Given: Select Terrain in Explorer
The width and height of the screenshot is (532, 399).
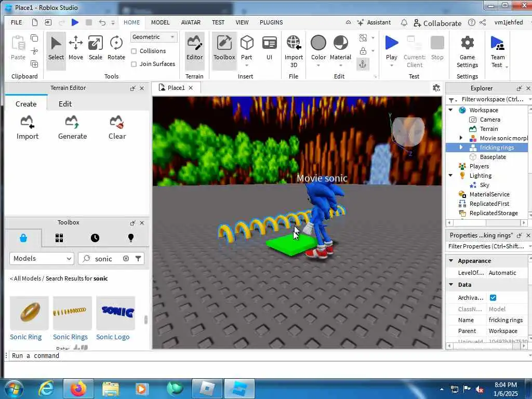Looking at the screenshot, I should coord(488,129).
